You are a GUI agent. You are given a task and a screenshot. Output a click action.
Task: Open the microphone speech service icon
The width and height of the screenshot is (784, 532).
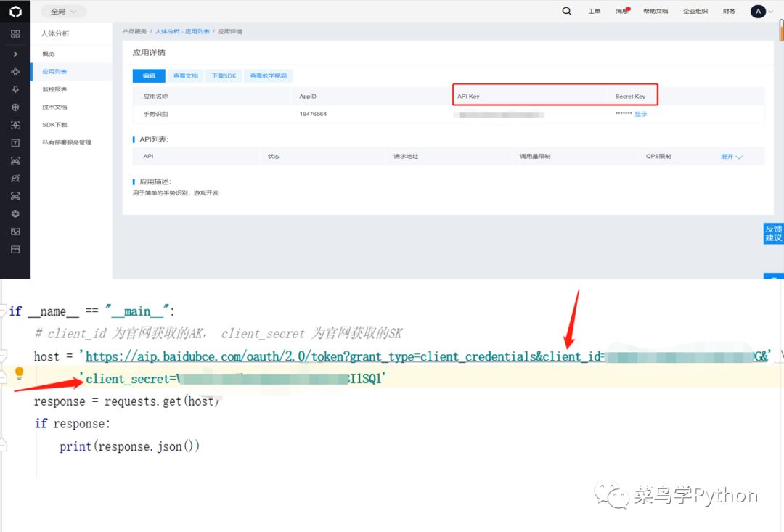click(x=15, y=89)
